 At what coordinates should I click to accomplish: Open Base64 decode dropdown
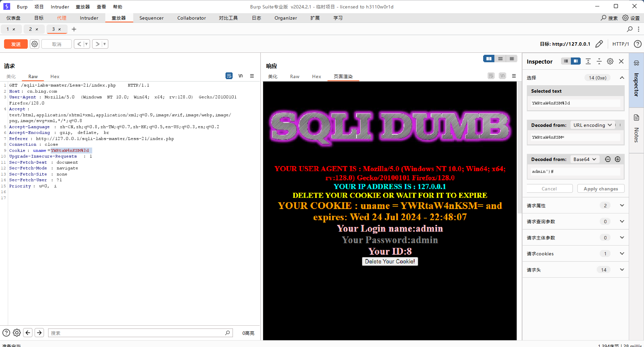coord(585,159)
